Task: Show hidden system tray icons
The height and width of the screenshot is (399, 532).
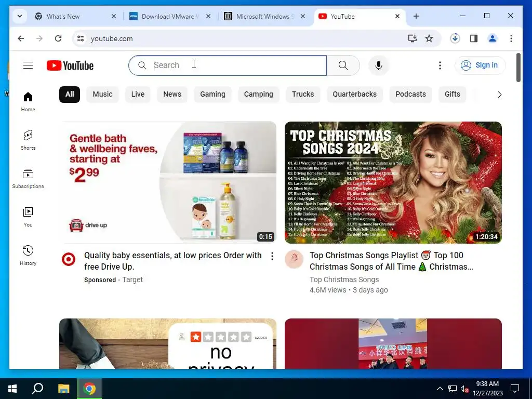Action: 440,389
